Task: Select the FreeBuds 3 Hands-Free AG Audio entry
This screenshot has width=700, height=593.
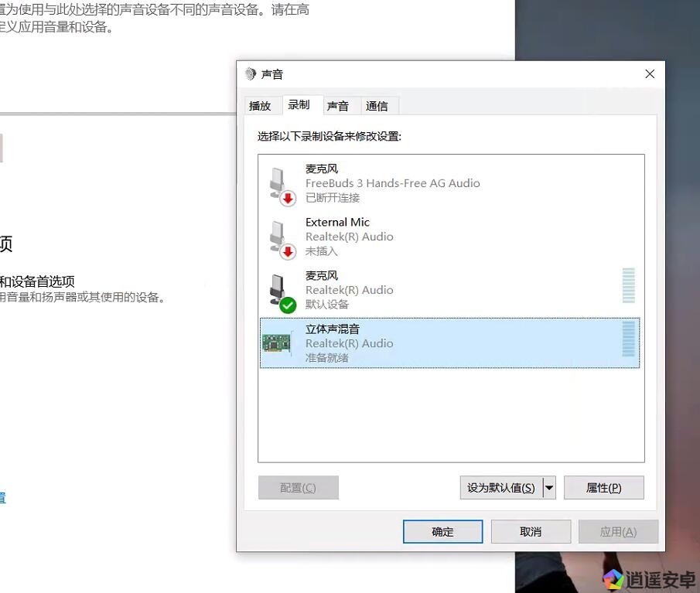Action: 449,183
